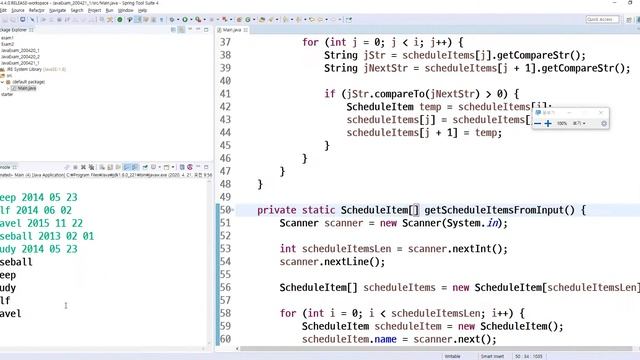This screenshot has width=640, height=360.
Task: Open the Debug dropdown arrow
Action: pyautogui.click(x=178, y=20)
